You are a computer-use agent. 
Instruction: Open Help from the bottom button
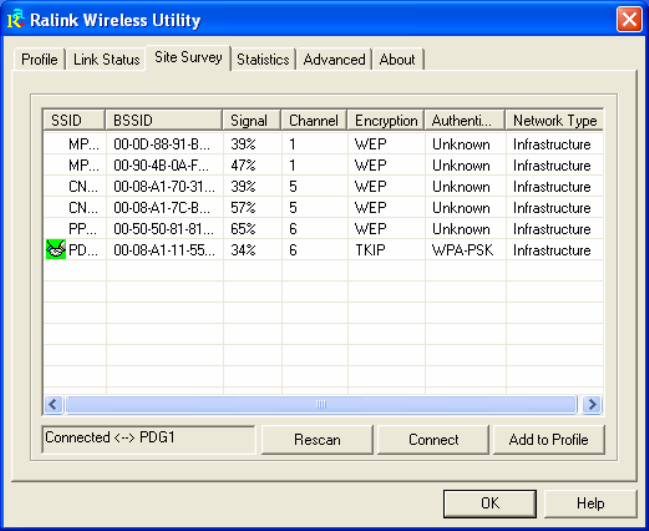[x=590, y=503]
